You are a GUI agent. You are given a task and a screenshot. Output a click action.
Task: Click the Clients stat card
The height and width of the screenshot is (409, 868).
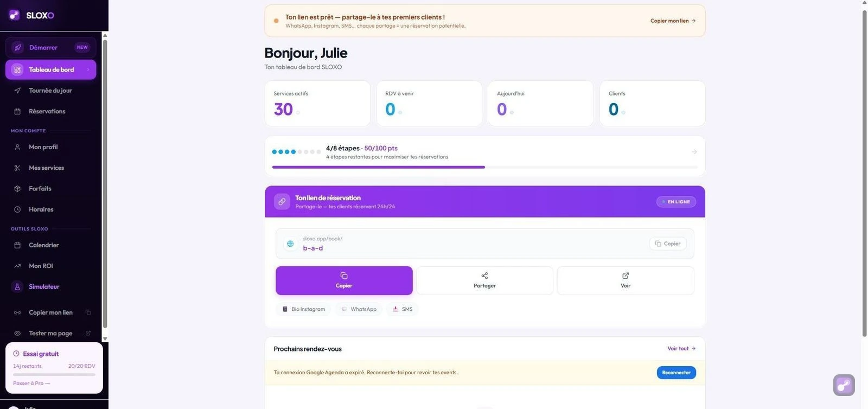pyautogui.click(x=653, y=104)
